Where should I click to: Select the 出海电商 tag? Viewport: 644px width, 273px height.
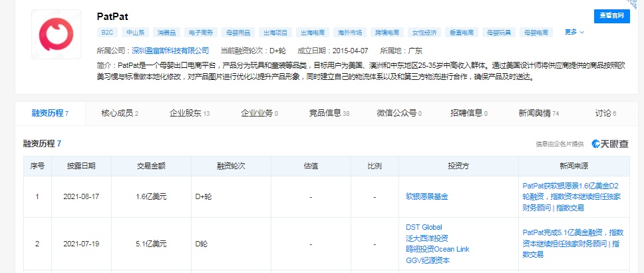coord(313,33)
